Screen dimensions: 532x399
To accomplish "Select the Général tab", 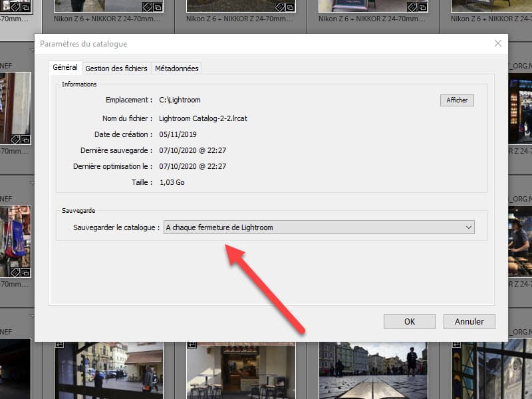I will click(x=65, y=67).
